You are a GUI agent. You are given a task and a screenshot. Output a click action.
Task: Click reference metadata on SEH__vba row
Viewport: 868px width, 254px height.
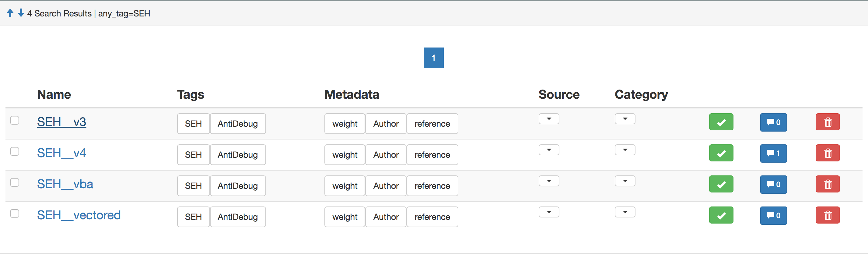click(x=432, y=186)
